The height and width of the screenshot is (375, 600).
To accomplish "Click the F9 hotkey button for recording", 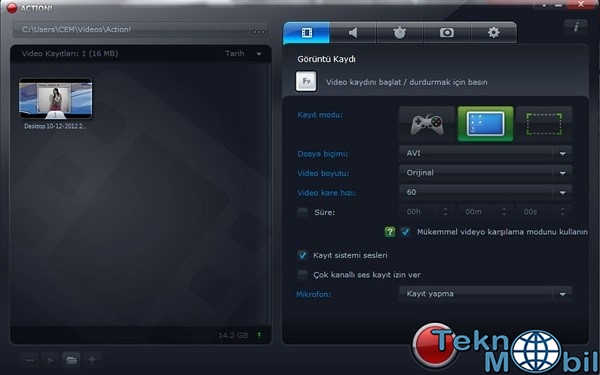I will pos(306,81).
